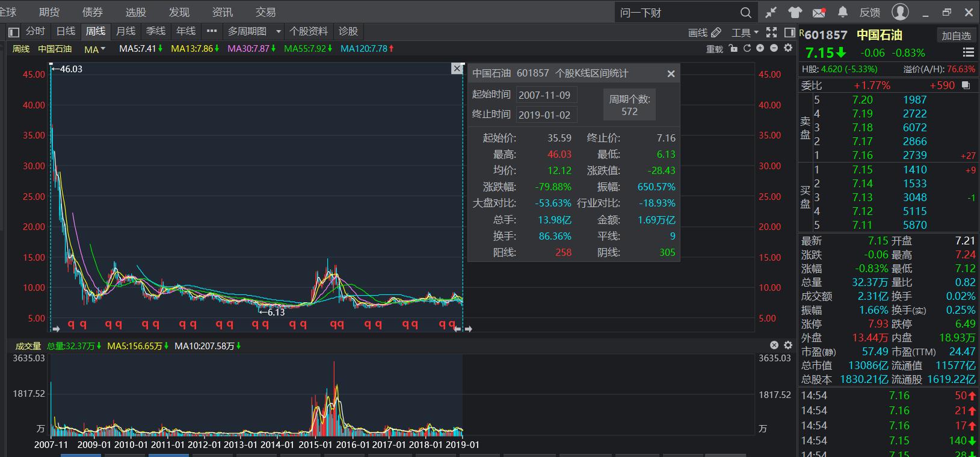
Task: Click the user profile avatar
Action: coord(900,11)
